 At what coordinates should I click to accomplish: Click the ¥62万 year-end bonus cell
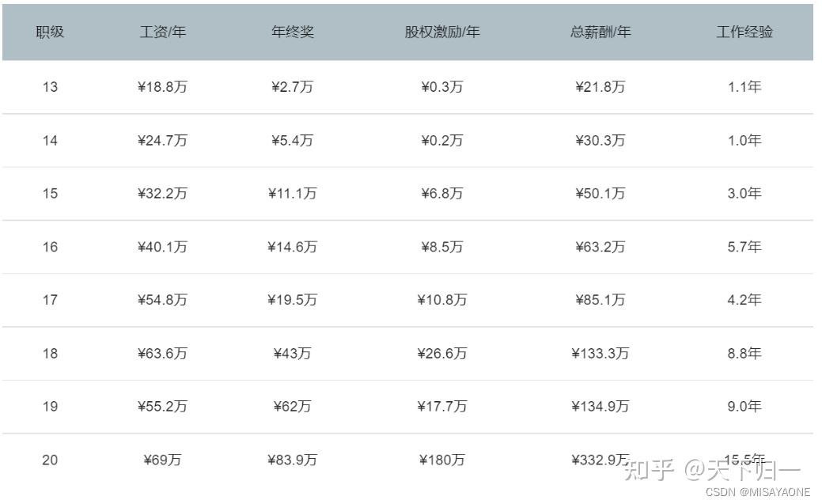pos(293,407)
